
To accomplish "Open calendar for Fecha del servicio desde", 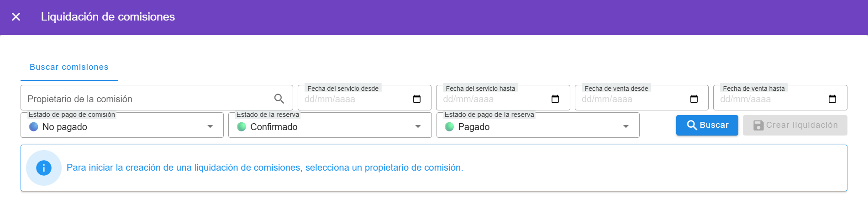I will pos(416,99).
